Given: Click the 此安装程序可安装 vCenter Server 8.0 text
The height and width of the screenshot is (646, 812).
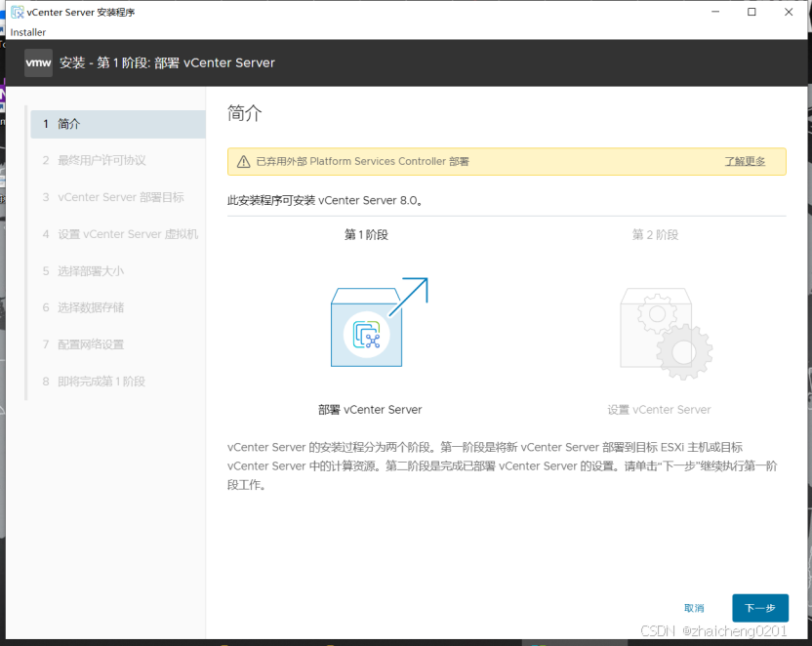Looking at the screenshot, I should [x=325, y=200].
